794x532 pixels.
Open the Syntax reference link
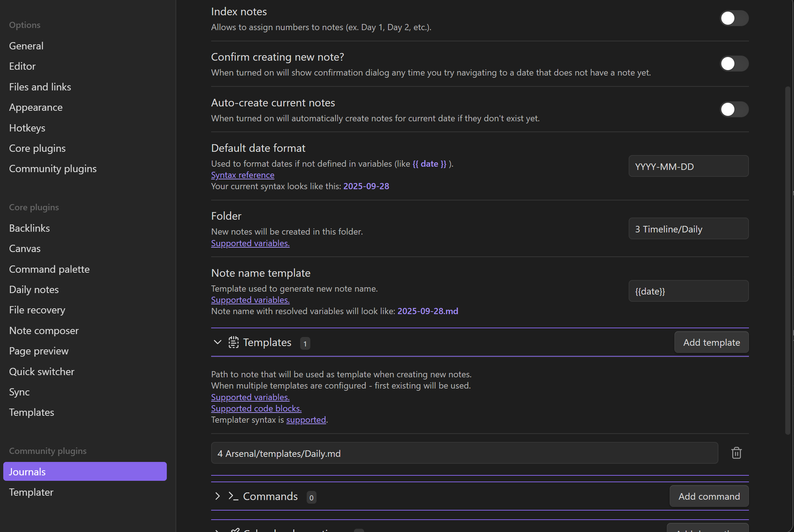(242, 175)
